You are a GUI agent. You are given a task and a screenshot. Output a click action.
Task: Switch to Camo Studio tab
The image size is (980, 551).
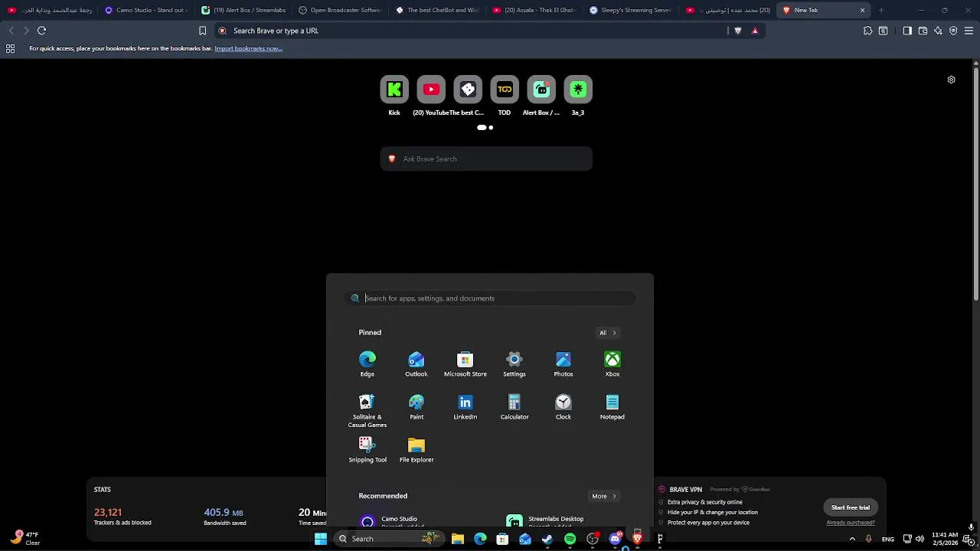pyautogui.click(x=145, y=10)
